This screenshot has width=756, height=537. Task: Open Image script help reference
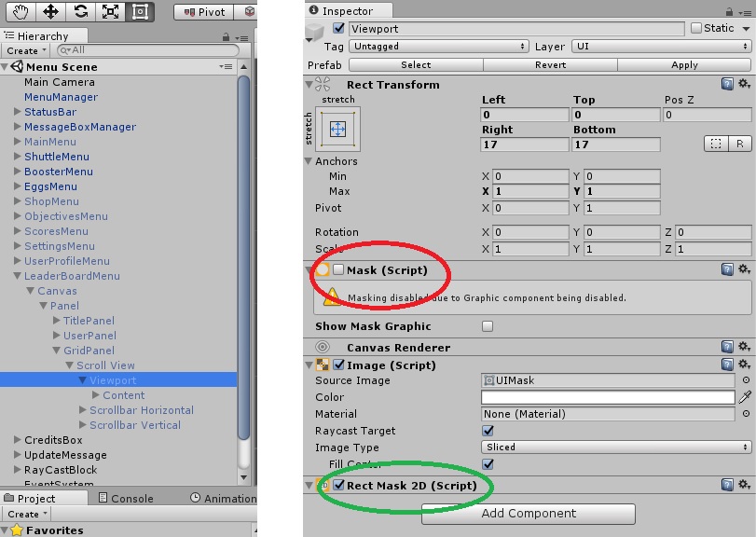(727, 364)
